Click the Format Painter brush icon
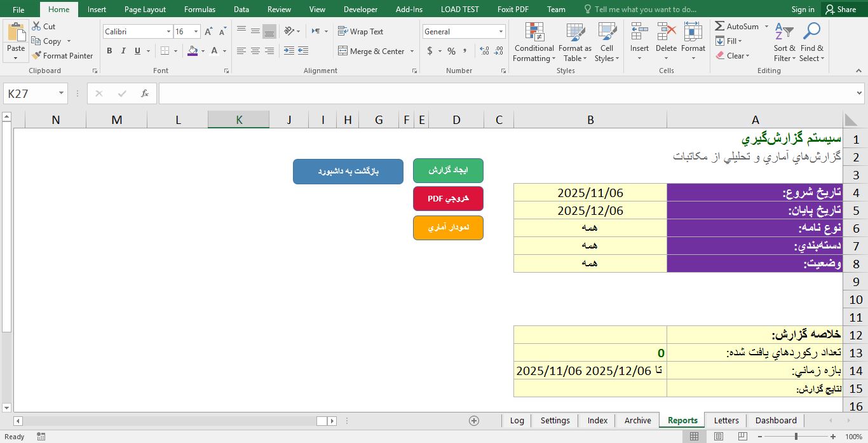The width and height of the screenshot is (868, 443). point(36,56)
